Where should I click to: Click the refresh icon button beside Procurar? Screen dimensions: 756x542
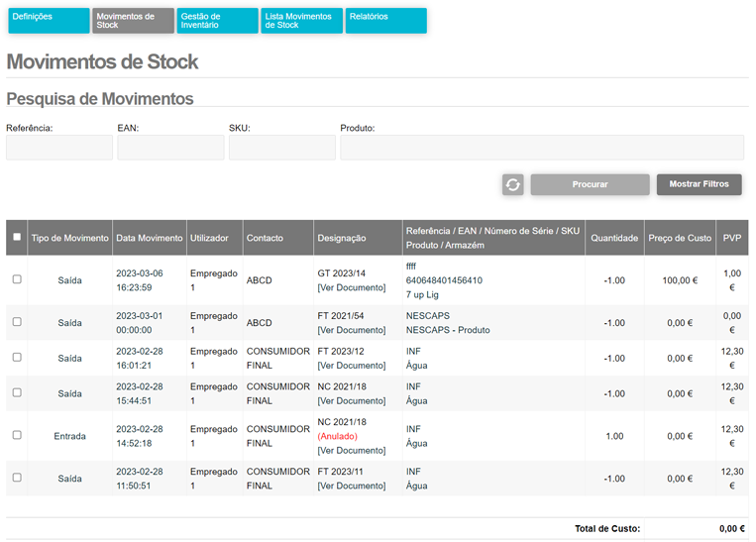(512, 184)
